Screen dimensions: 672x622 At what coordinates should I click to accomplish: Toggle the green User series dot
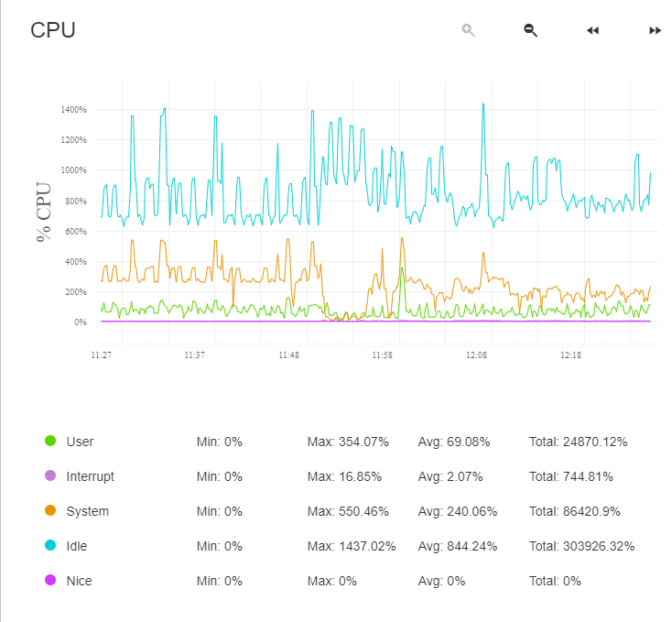(50, 442)
